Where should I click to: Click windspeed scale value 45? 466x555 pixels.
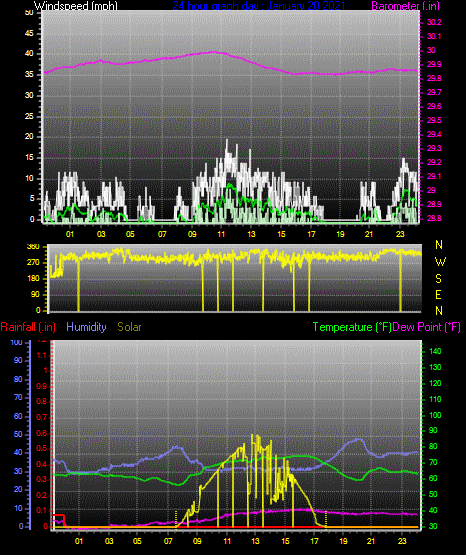click(29, 34)
